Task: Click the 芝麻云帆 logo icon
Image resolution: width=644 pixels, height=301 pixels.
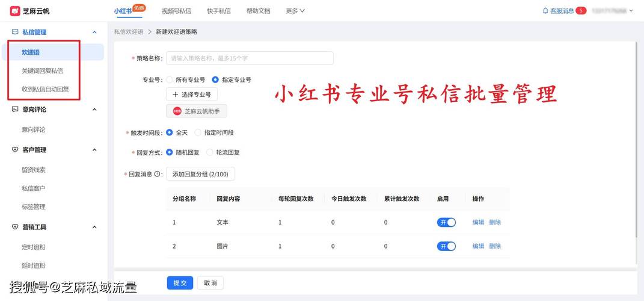Action: [x=15, y=11]
